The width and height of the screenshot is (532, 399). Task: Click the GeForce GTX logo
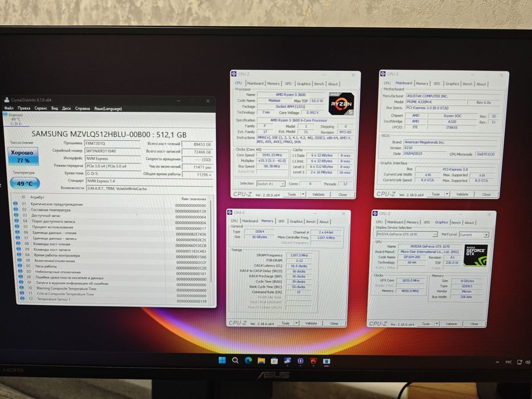[x=476, y=255]
